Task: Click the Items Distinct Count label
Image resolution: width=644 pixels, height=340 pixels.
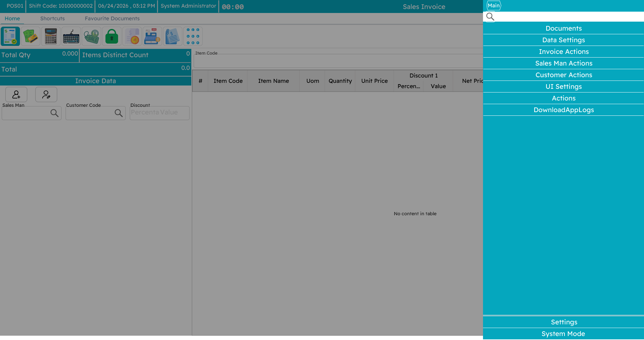Action: pyautogui.click(x=115, y=55)
